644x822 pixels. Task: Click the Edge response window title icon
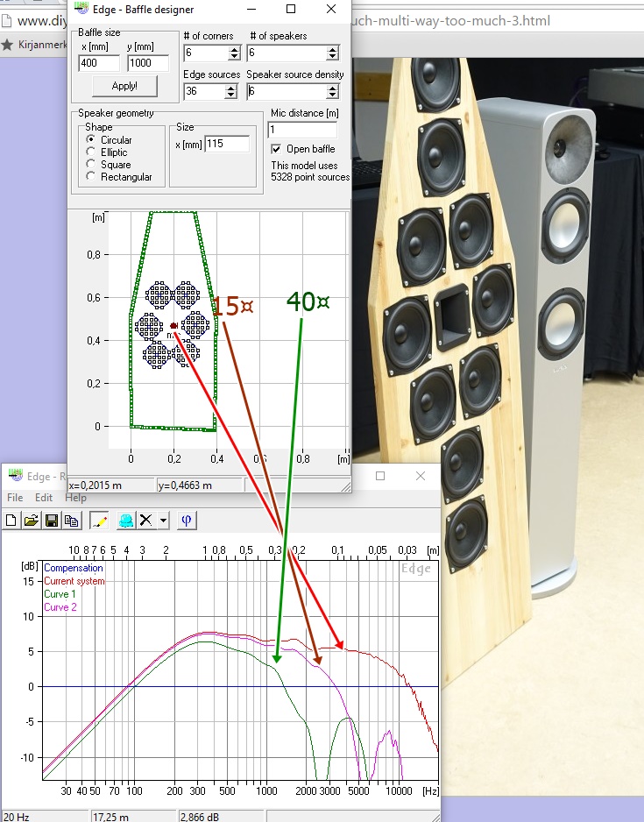click(17, 475)
